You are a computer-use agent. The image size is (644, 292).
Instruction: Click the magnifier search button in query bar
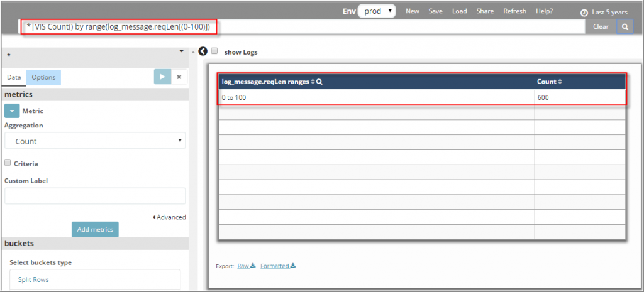[x=625, y=27]
